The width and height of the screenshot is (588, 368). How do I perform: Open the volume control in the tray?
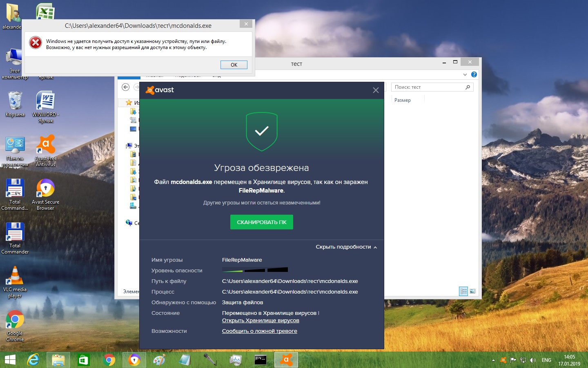[x=533, y=360]
